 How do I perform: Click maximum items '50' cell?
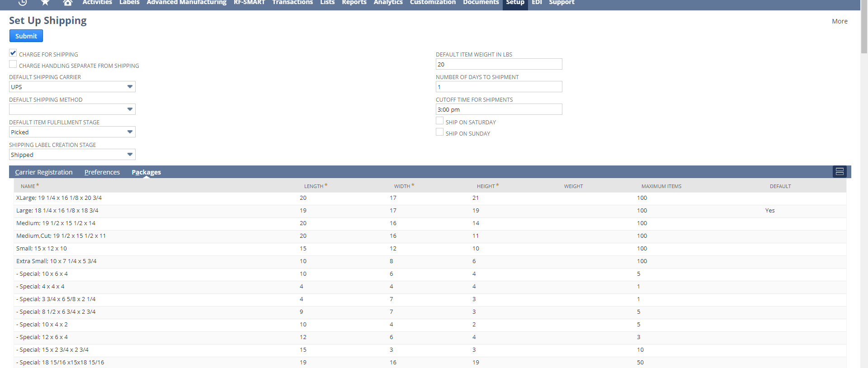pos(640,363)
